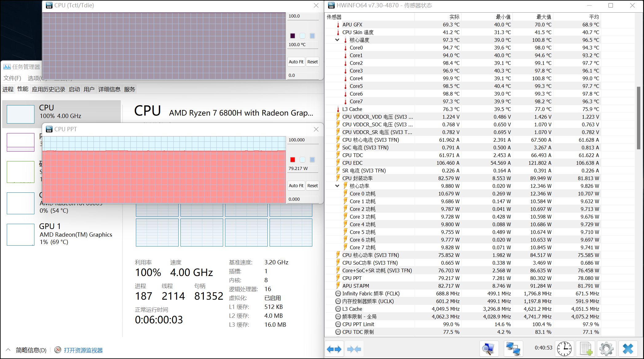Viewport: 644px width, 359px height.
Task: Click the collapse columns arrows icon
Action: (x=354, y=349)
